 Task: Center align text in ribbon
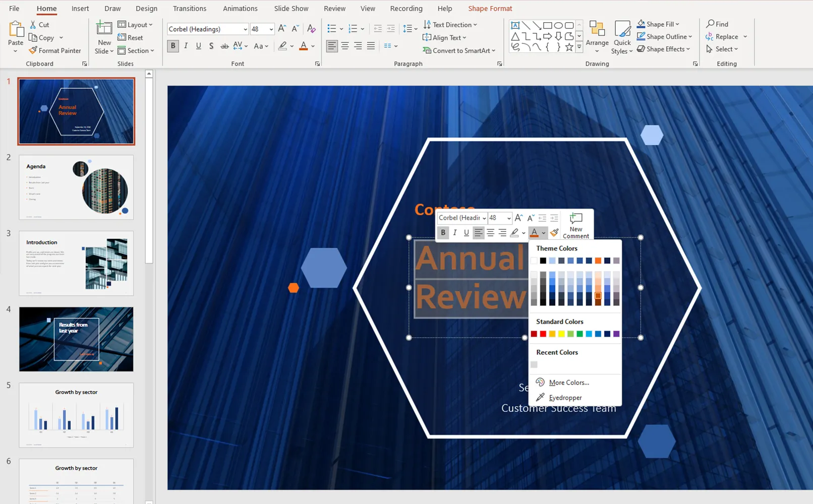pos(345,46)
